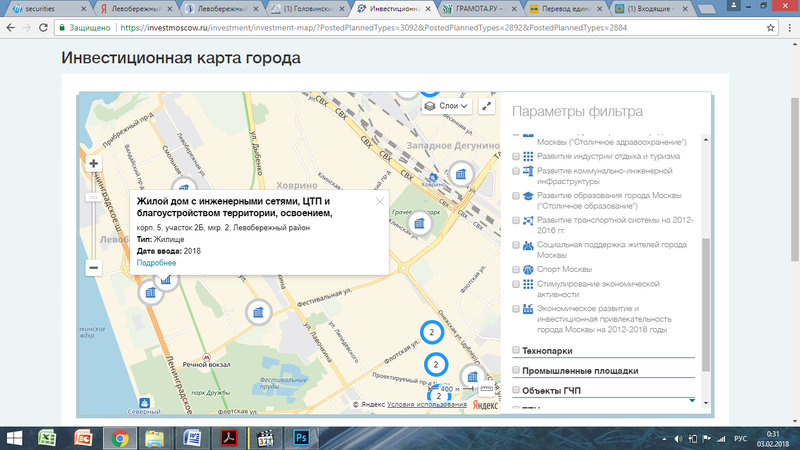This screenshot has width=800, height=450.
Task: Open the Слои layers dropdown
Action: [x=447, y=106]
